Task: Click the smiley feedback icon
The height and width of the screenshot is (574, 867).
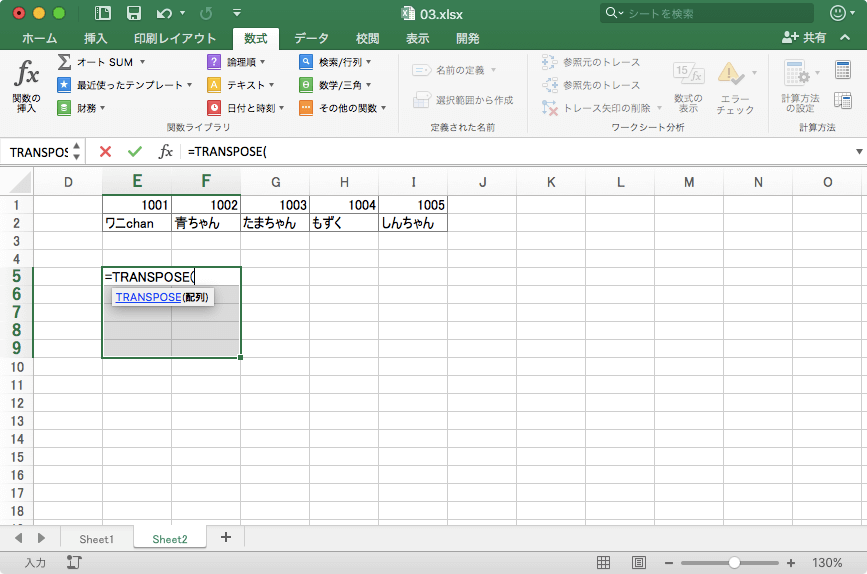Action: [x=838, y=13]
